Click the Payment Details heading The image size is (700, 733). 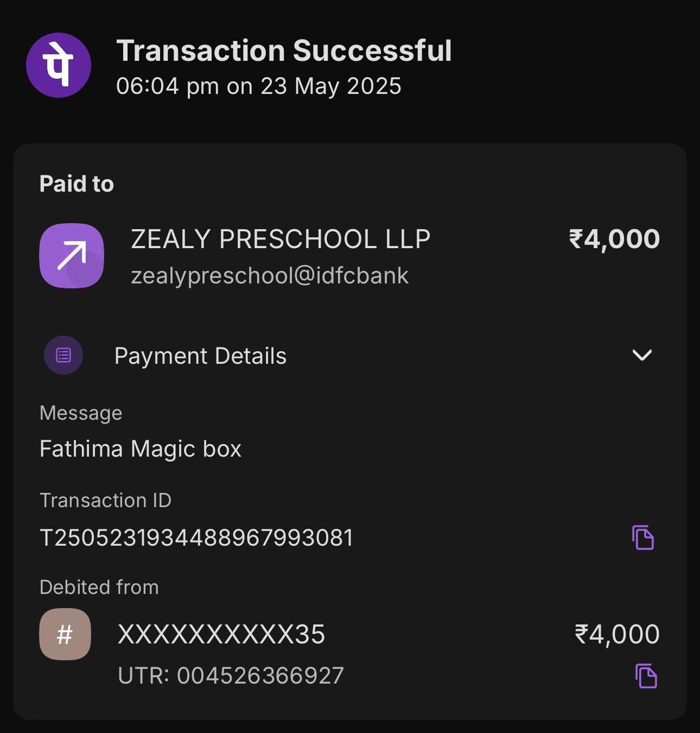(200, 356)
